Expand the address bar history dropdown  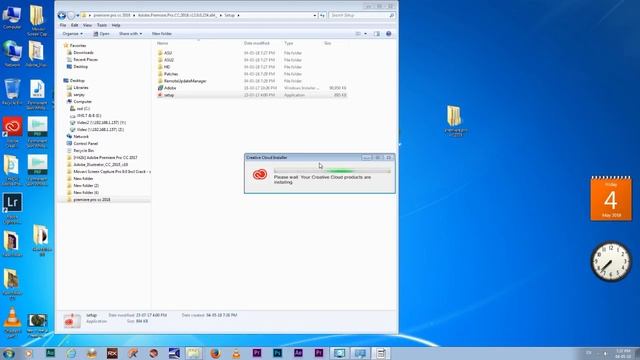[x=315, y=16]
